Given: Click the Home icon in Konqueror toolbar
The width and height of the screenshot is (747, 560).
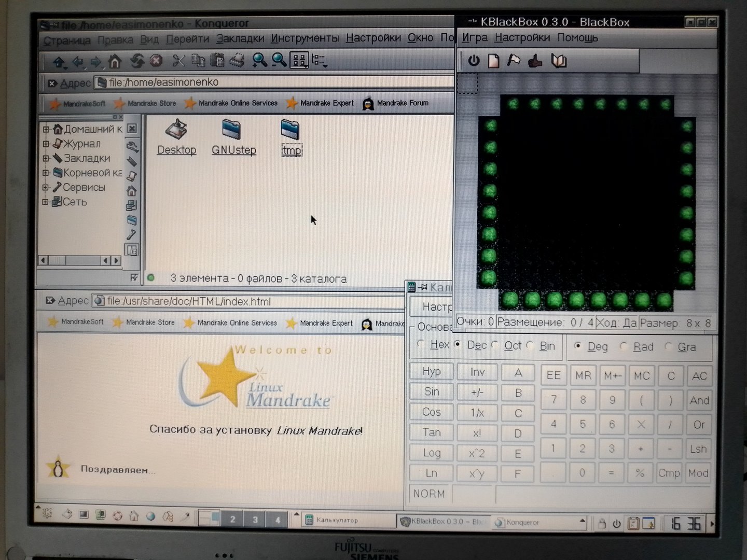Looking at the screenshot, I should [115, 62].
